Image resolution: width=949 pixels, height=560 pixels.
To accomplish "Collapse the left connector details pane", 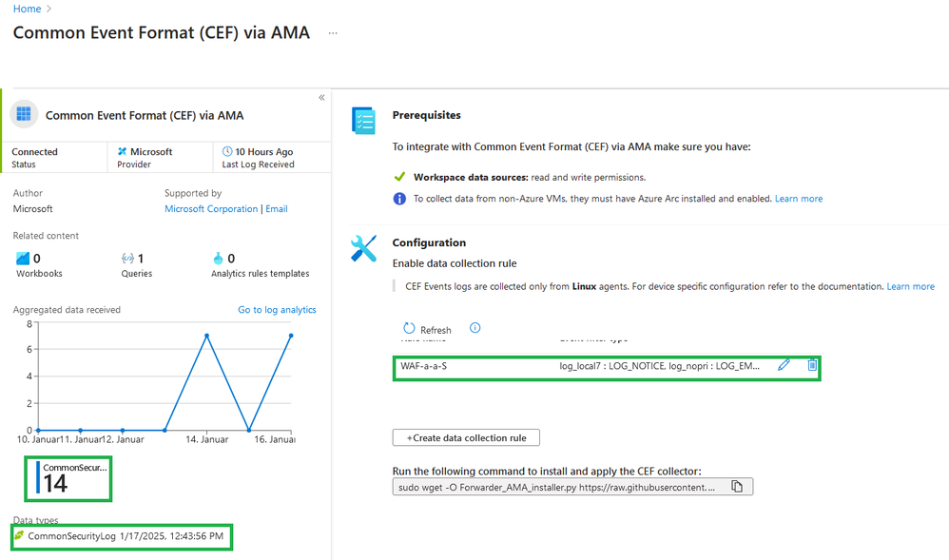I will [321, 98].
